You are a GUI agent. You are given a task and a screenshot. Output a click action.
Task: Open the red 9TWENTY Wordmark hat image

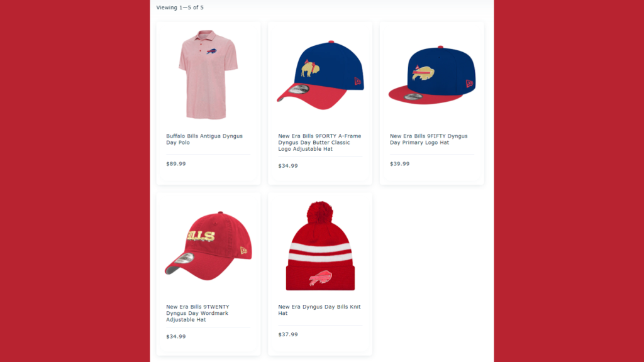pyautogui.click(x=208, y=246)
